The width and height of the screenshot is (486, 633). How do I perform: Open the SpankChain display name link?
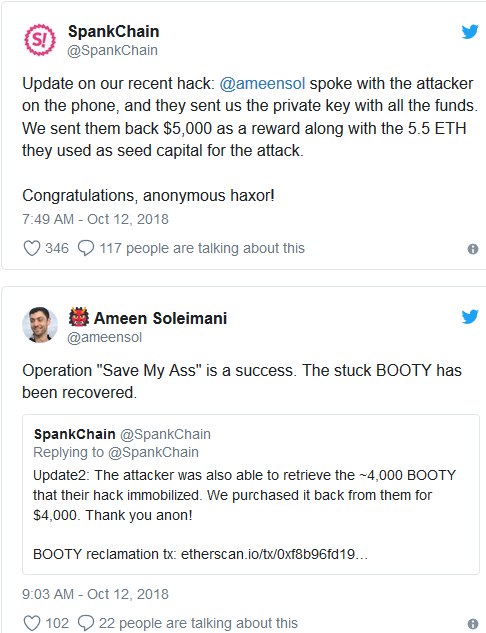113,31
